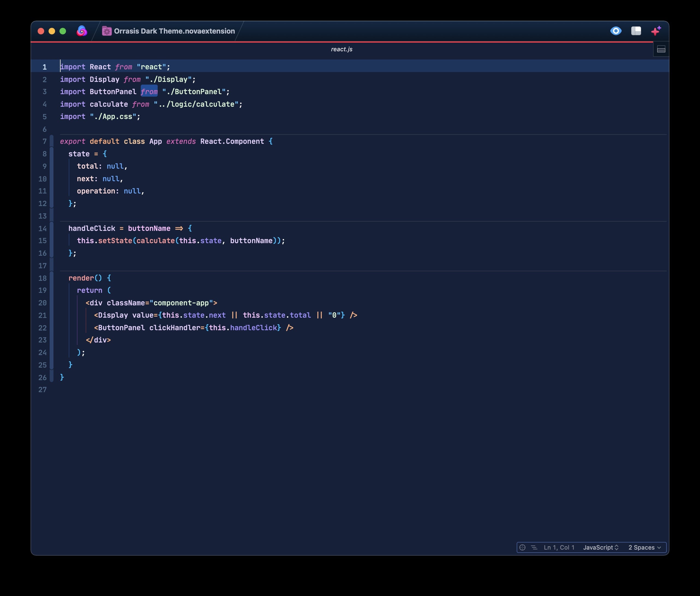Select the react.js tab
Viewport: 700px width, 596px height.
pos(341,49)
